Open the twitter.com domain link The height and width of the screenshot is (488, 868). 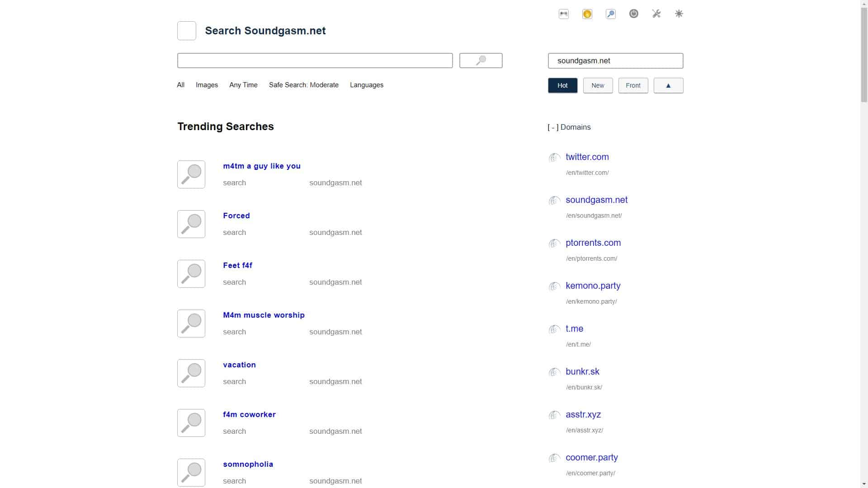pos(587,157)
